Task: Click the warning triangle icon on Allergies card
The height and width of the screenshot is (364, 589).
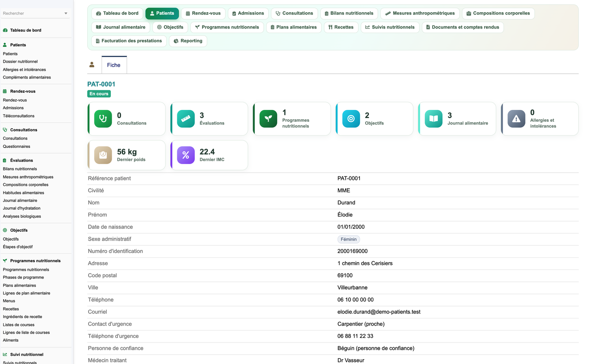Action: click(516, 119)
